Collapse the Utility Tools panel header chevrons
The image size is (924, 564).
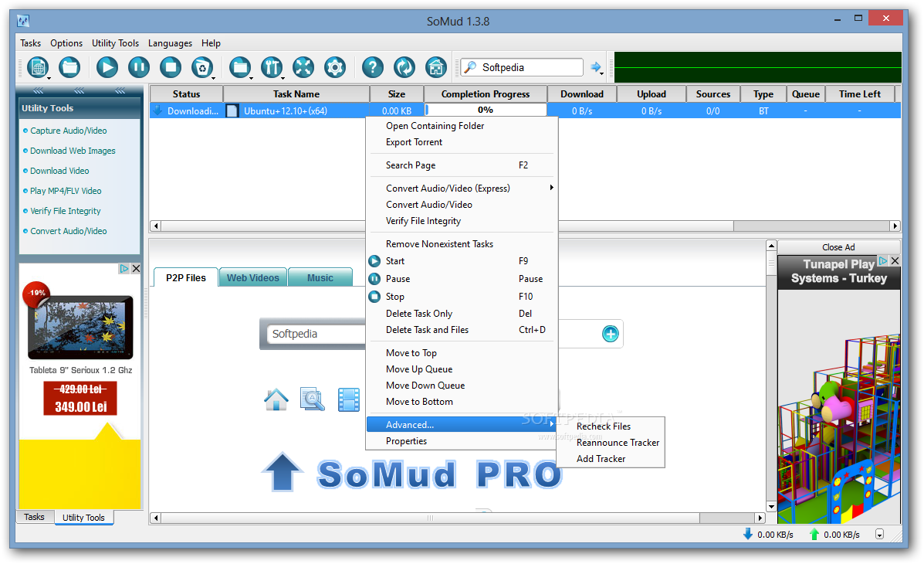click(x=79, y=91)
